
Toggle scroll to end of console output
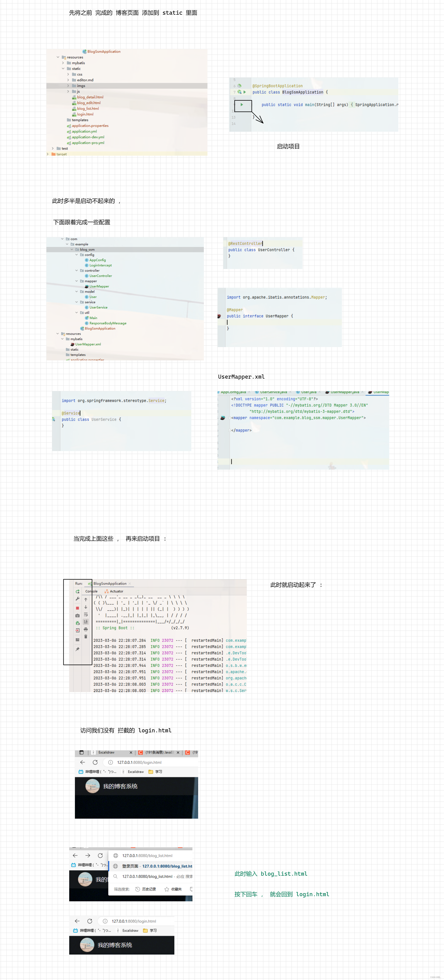(86, 622)
